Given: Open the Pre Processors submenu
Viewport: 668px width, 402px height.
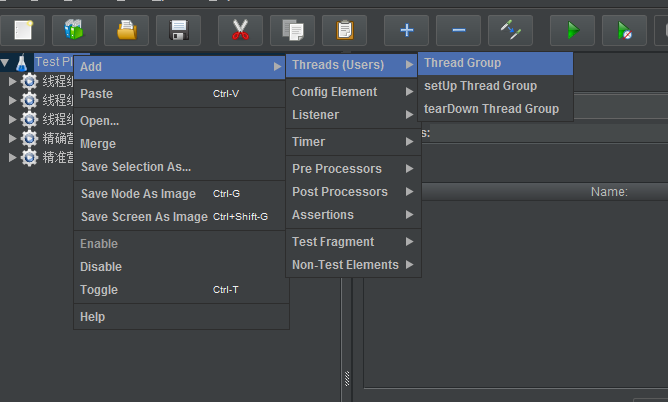Looking at the screenshot, I should [x=353, y=169].
